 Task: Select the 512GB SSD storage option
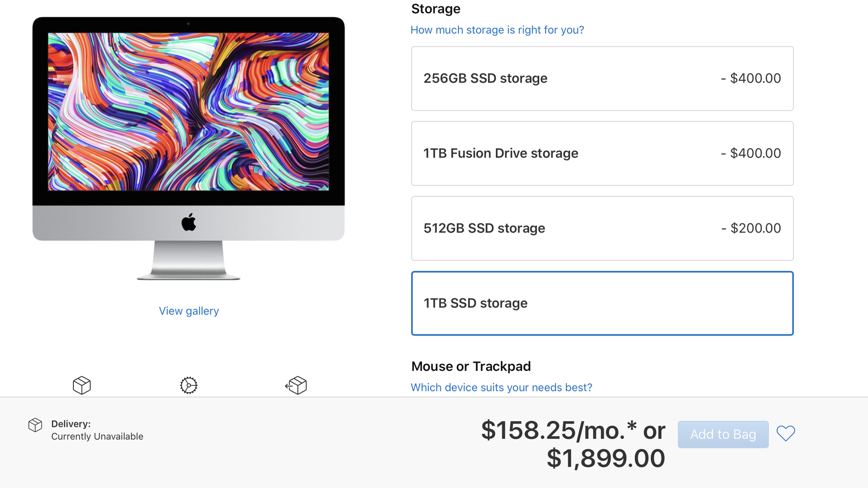click(x=602, y=228)
